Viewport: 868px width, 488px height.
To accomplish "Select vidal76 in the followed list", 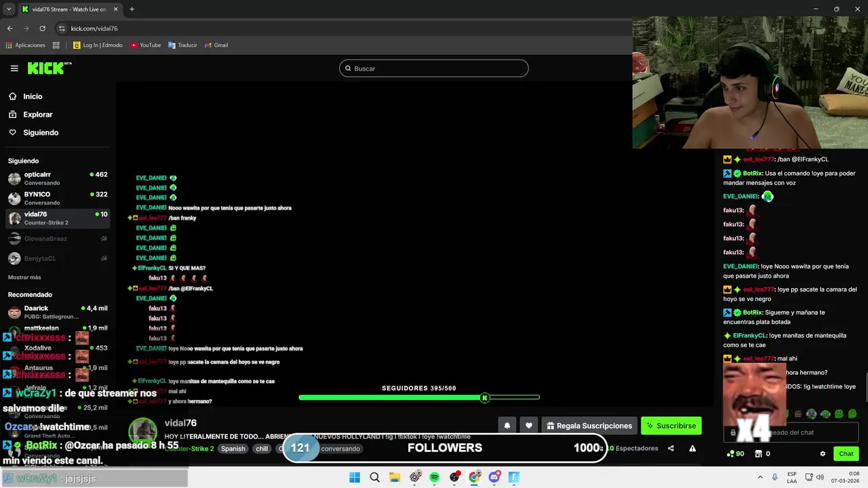I will coord(58,218).
